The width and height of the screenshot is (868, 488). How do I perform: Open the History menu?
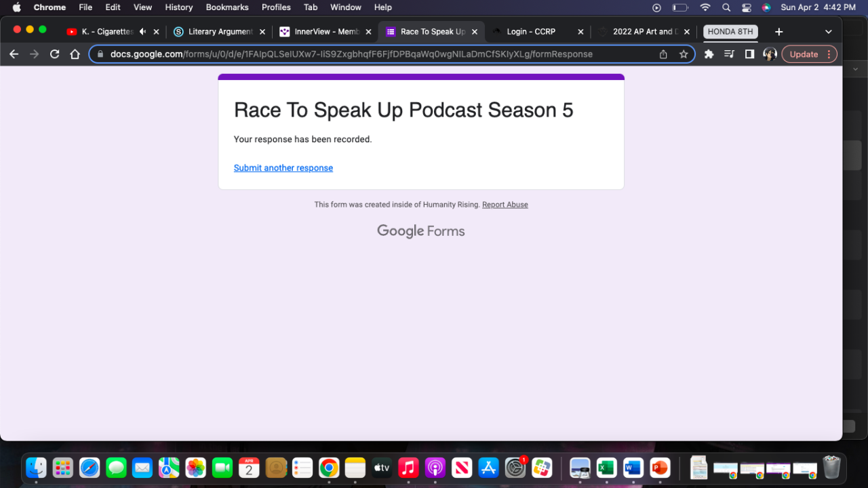pyautogui.click(x=179, y=7)
